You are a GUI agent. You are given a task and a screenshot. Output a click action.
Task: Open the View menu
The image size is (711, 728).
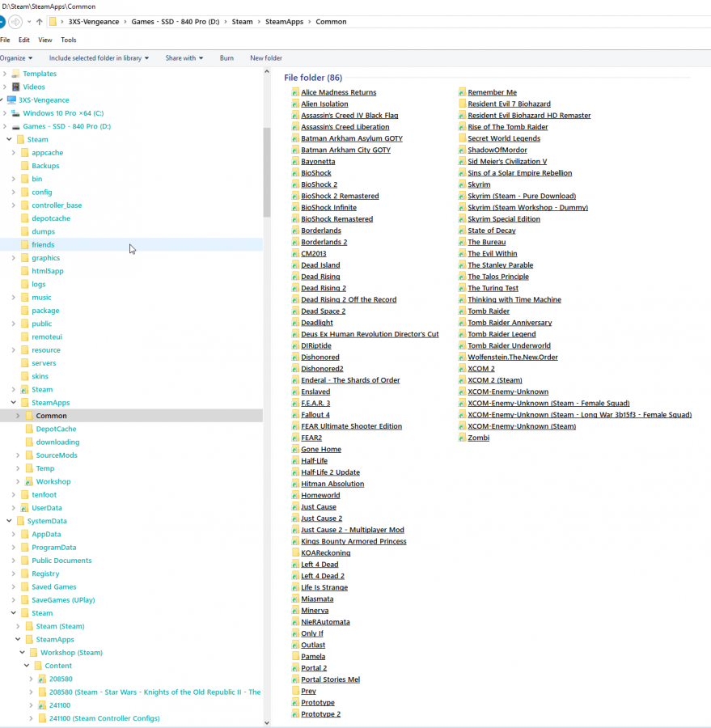click(x=45, y=40)
